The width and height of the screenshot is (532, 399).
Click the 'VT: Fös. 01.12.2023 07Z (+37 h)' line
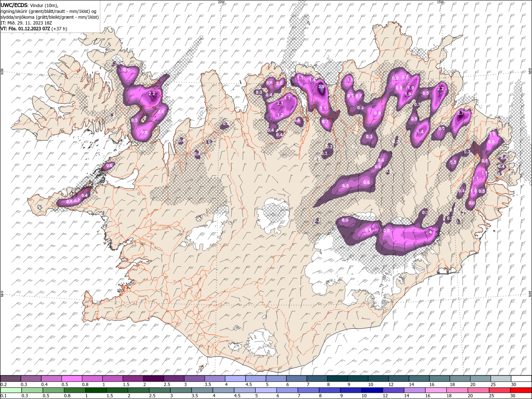[34, 29]
